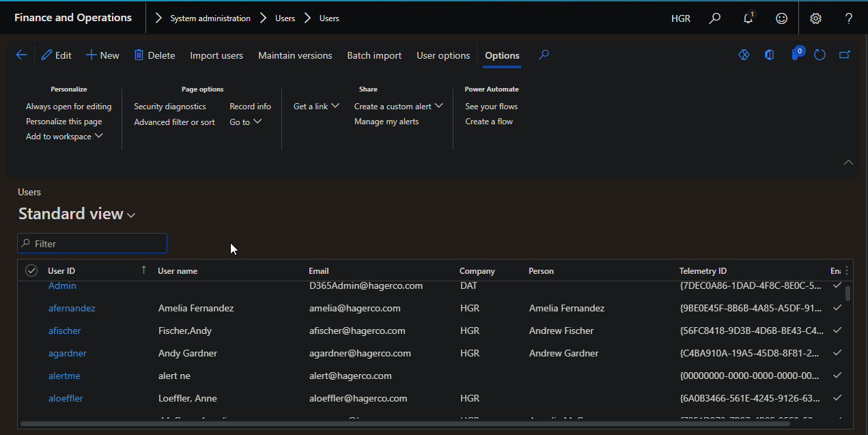Open page in new window icon

pos(845,55)
